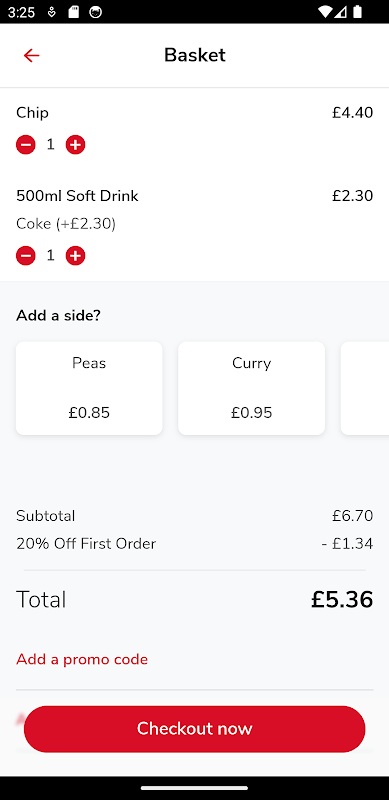Increase Chip quantity with plus icon

click(75, 145)
